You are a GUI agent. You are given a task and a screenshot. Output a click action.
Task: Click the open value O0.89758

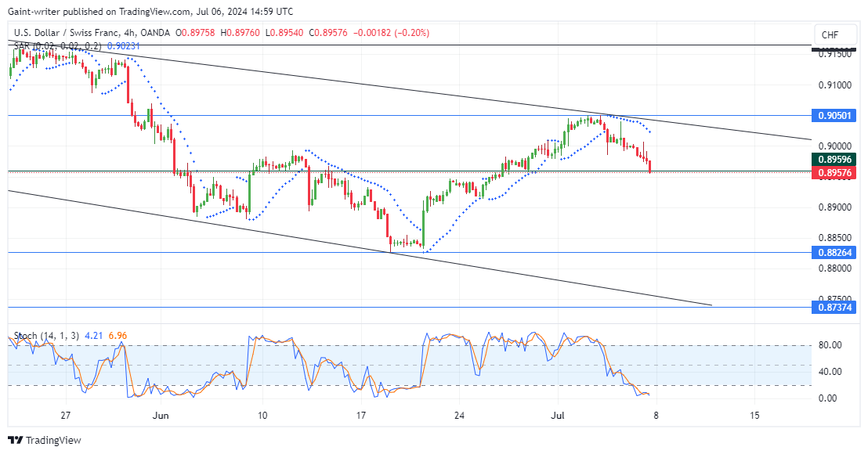click(195, 33)
